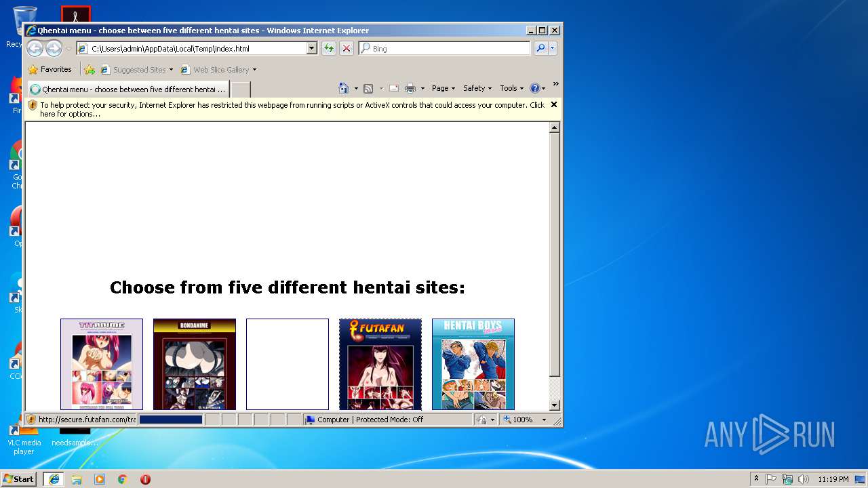Expand the Home button dropdown arrow

tap(356, 88)
